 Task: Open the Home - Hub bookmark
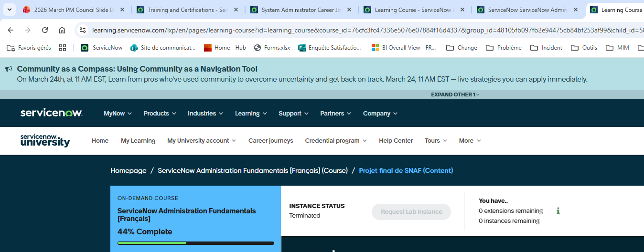(x=225, y=48)
